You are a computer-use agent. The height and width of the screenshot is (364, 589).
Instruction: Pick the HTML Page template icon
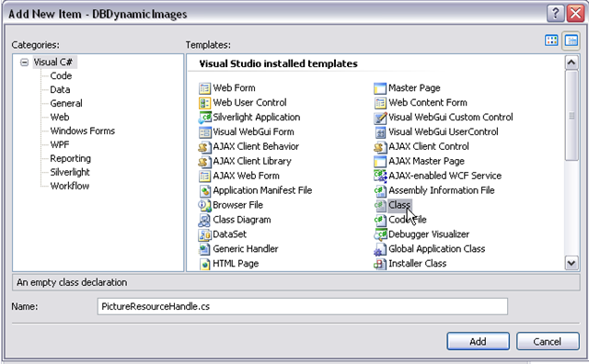pyautogui.click(x=204, y=264)
